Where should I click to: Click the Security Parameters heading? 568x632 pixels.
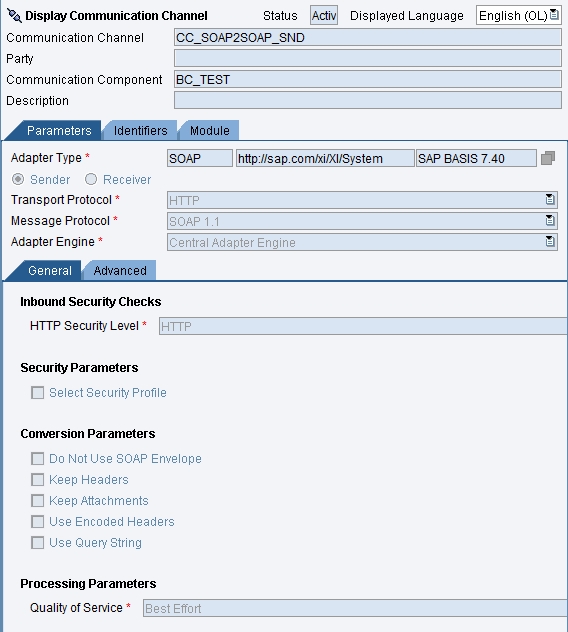click(x=79, y=368)
